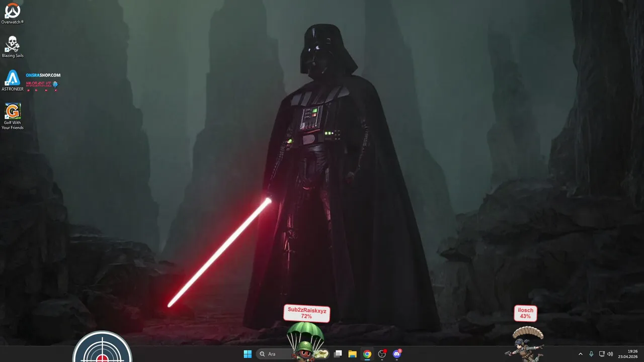This screenshot has width=644, height=362.
Task: Click the ONSRASHOP.COM logo text
Action: point(43,75)
